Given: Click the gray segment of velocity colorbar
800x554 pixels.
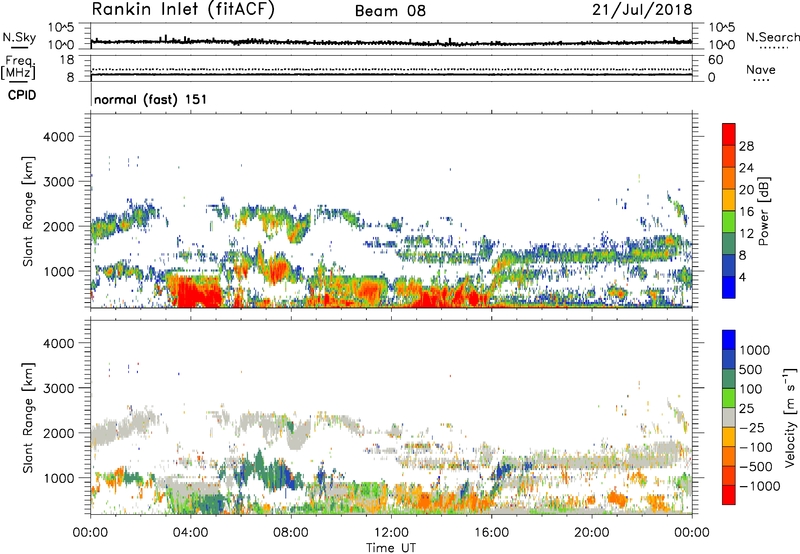Looking at the screenshot, I should 729,417.
